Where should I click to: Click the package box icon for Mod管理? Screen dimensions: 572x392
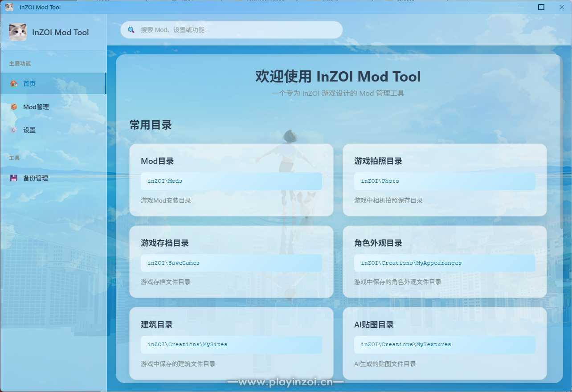tap(14, 107)
